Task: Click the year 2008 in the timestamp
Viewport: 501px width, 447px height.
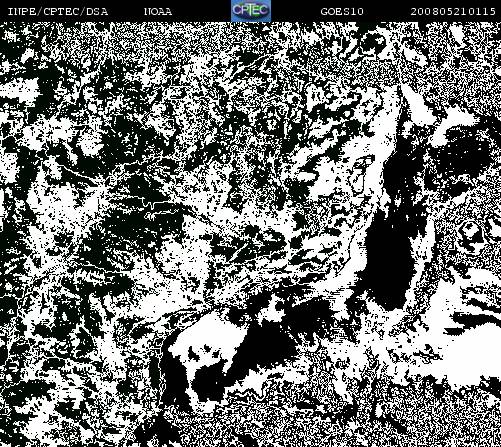Action: 424,12
